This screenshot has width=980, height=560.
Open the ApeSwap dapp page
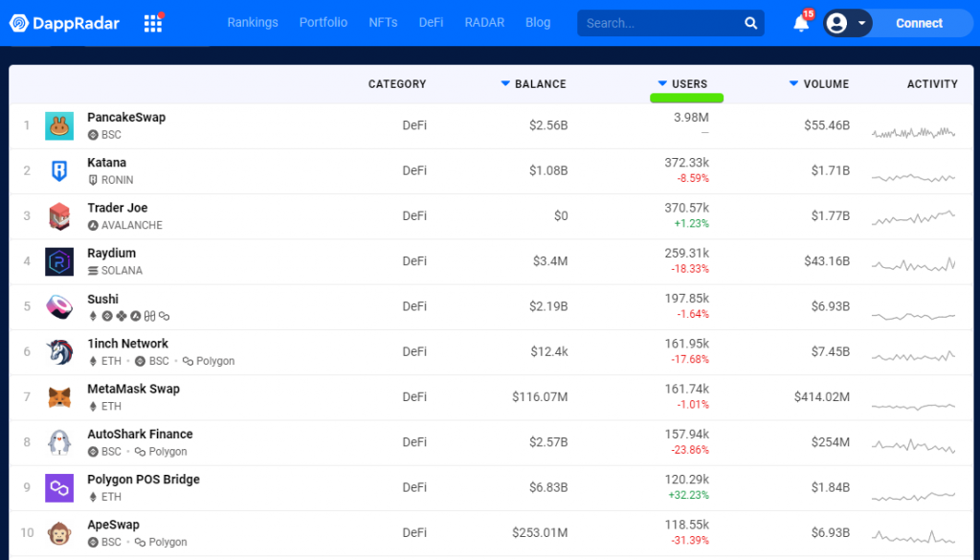[x=113, y=525]
